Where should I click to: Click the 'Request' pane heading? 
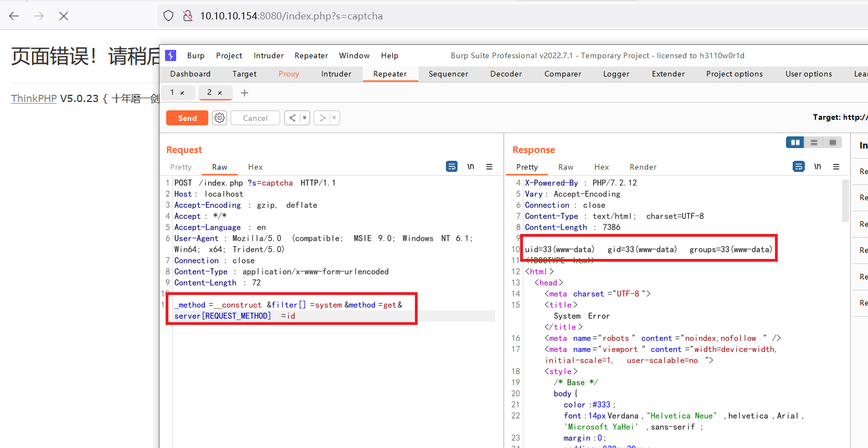[184, 150]
